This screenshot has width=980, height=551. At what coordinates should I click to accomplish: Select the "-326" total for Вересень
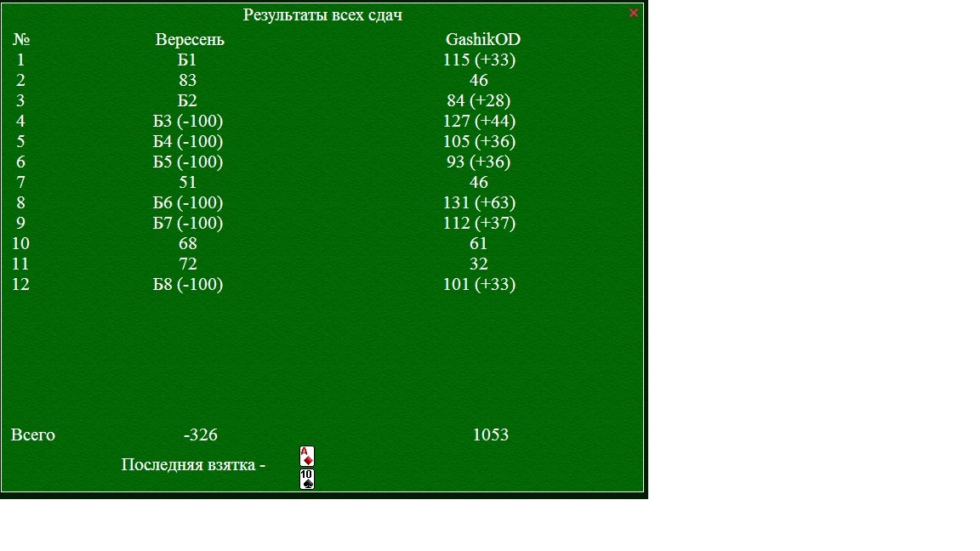coord(201,435)
